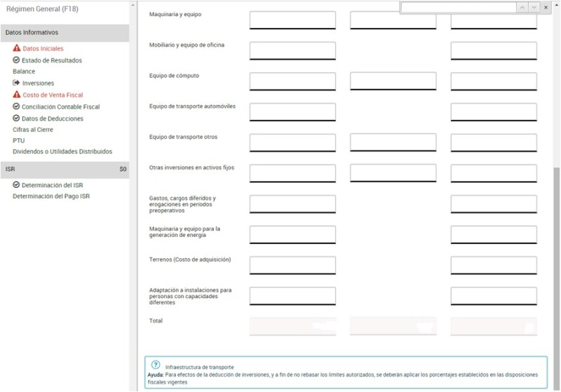Open the Datos Iniciales section

pos(43,48)
